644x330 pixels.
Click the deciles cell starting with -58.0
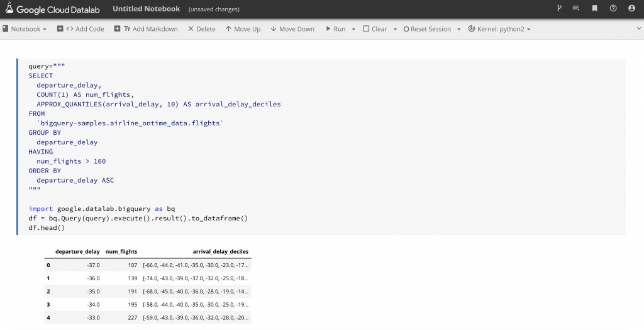196,304
